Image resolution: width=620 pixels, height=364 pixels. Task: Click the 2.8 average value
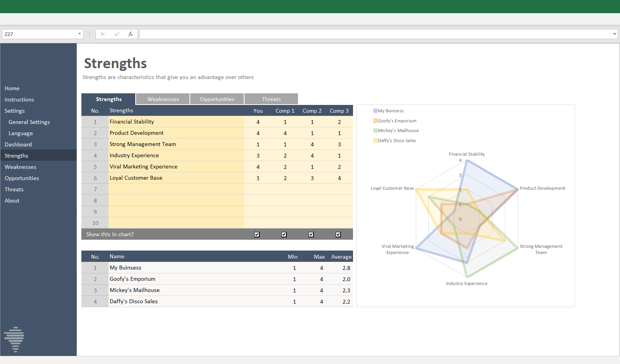[346, 268]
